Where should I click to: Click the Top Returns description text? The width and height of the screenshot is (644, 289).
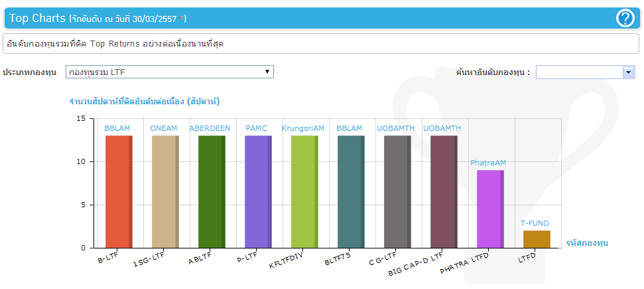pos(116,44)
